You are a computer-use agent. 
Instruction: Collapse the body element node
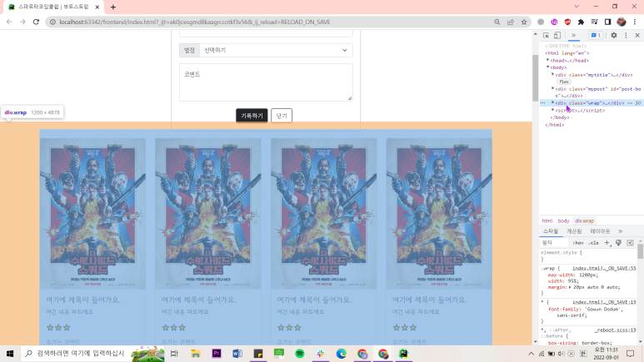548,67
